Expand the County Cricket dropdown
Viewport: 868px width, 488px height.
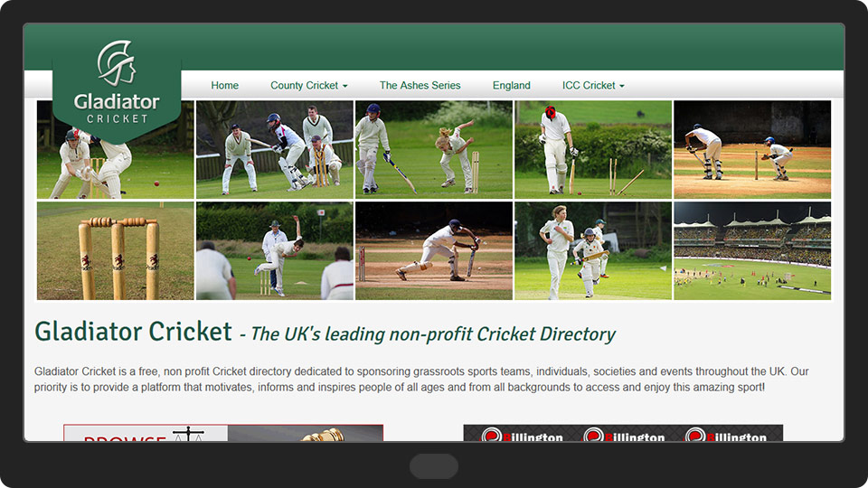coord(308,86)
